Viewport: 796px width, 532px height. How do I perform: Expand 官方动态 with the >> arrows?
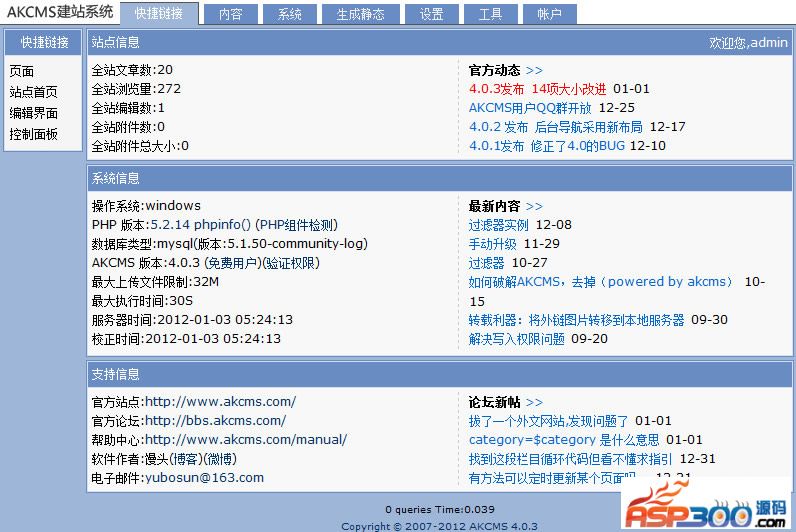click(x=534, y=70)
